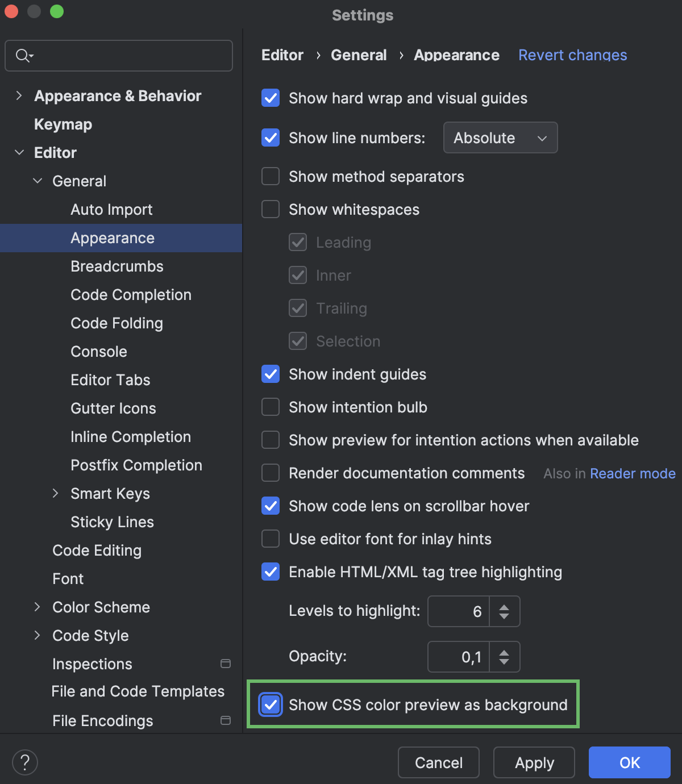Increase Levels to highlight with the up stepper
This screenshot has height=784, width=682.
(504, 606)
